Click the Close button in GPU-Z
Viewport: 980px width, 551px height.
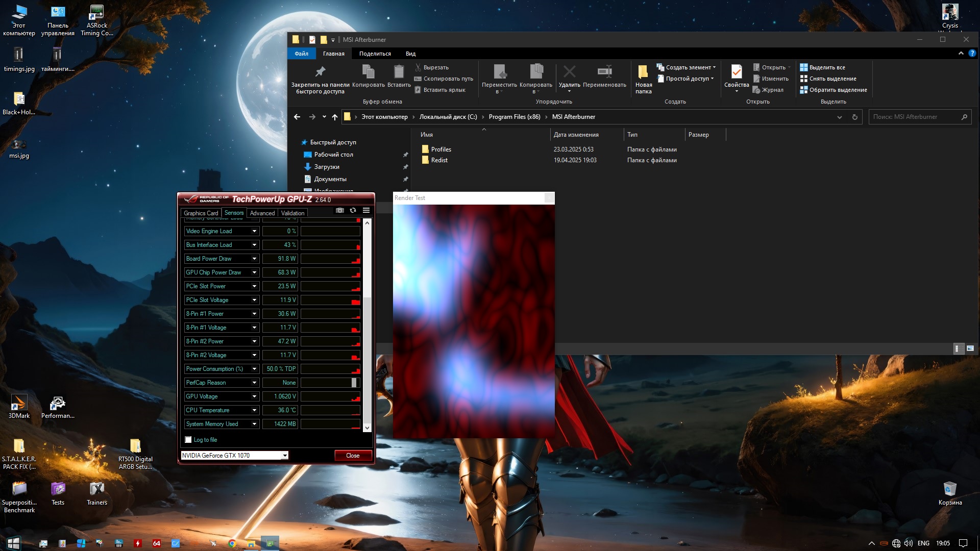pyautogui.click(x=353, y=456)
